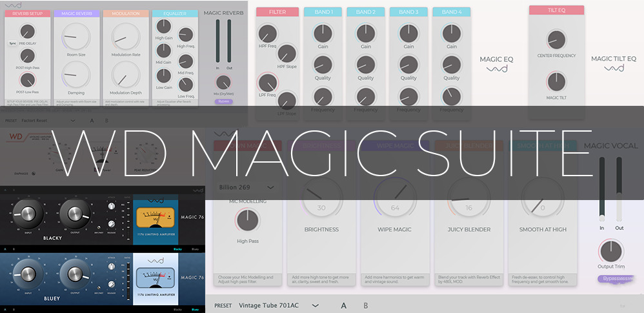Click the Damping knob in Magic Reverb
The width and height of the screenshot is (644, 313).
[x=76, y=75]
